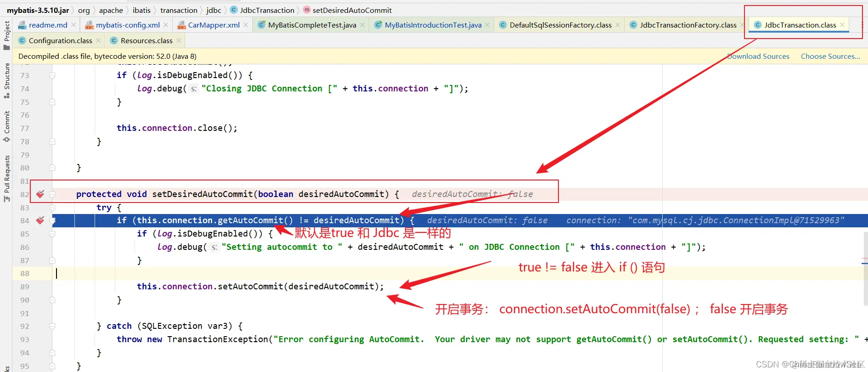Screen dimensions: 868x372
Task: Click inline hint "desiredAutoCommit: false" on line 82
Action: click(472, 194)
